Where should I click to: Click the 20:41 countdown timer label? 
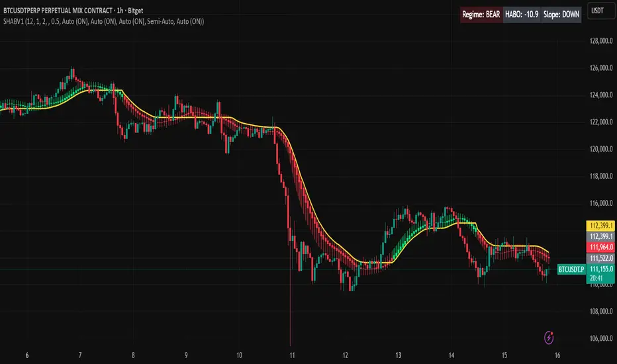[x=596, y=278]
